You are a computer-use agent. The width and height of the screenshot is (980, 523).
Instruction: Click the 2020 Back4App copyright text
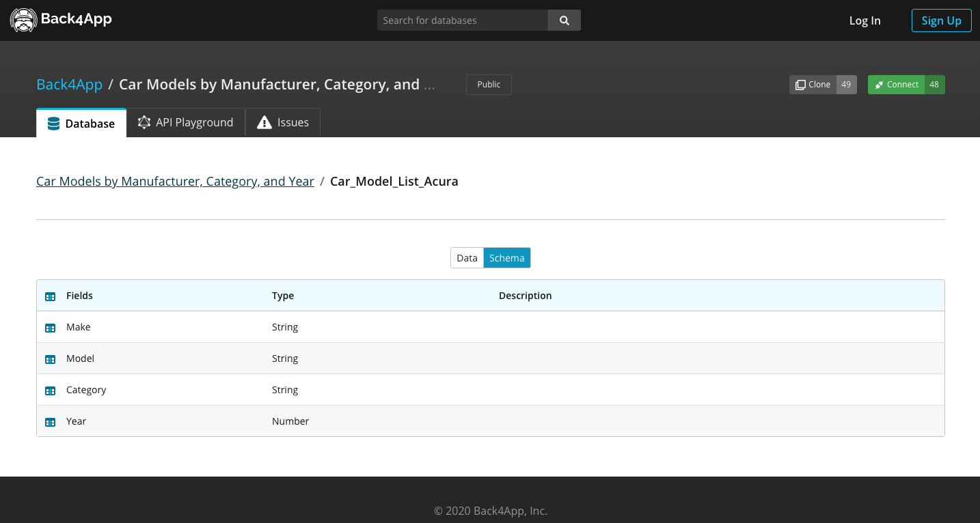click(x=491, y=511)
